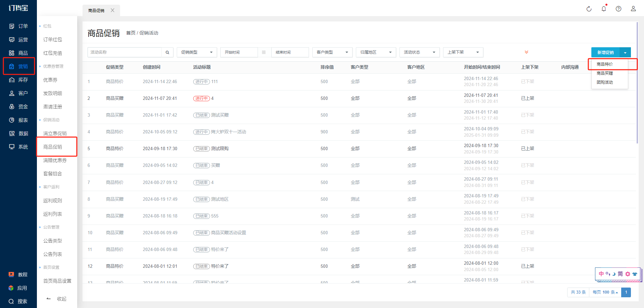Click the input method settings gear icon

tap(628, 274)
